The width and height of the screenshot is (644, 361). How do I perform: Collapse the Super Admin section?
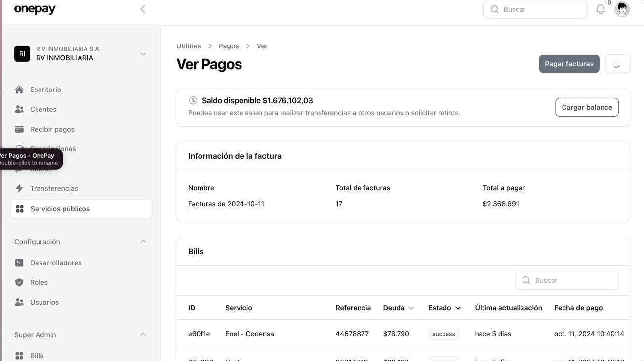(x=143, y=335)
